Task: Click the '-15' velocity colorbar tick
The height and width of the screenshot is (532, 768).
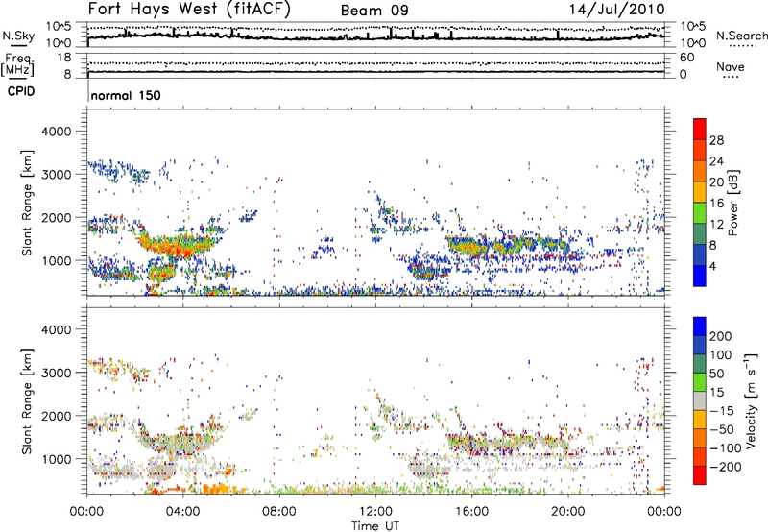Action: [x=722, y=410]
